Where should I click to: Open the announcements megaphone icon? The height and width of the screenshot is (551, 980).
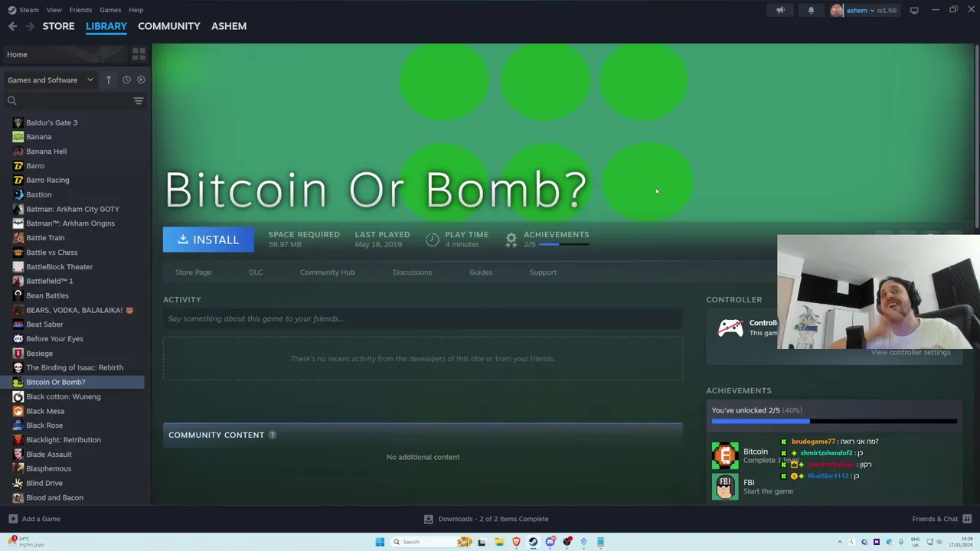click(x=780, y=10)
